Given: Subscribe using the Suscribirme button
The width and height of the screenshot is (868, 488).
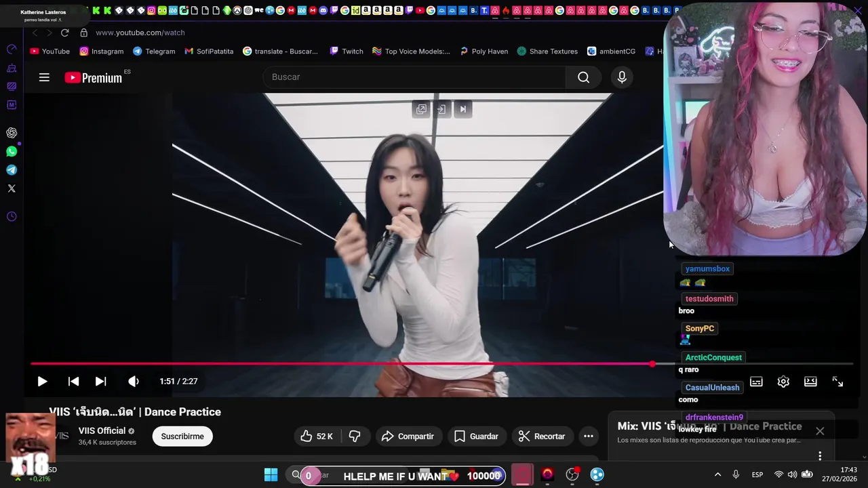Looking at the screenshot, I should tap(182, 436).
